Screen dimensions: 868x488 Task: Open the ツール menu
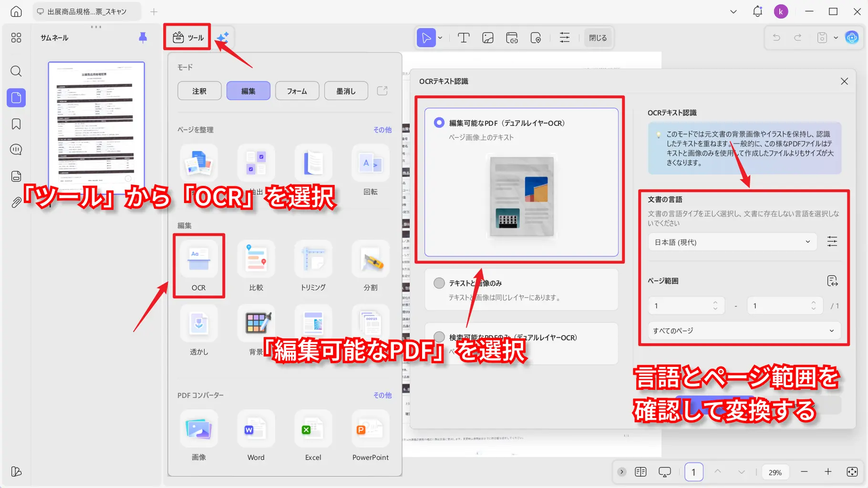(x=188, y=38)
